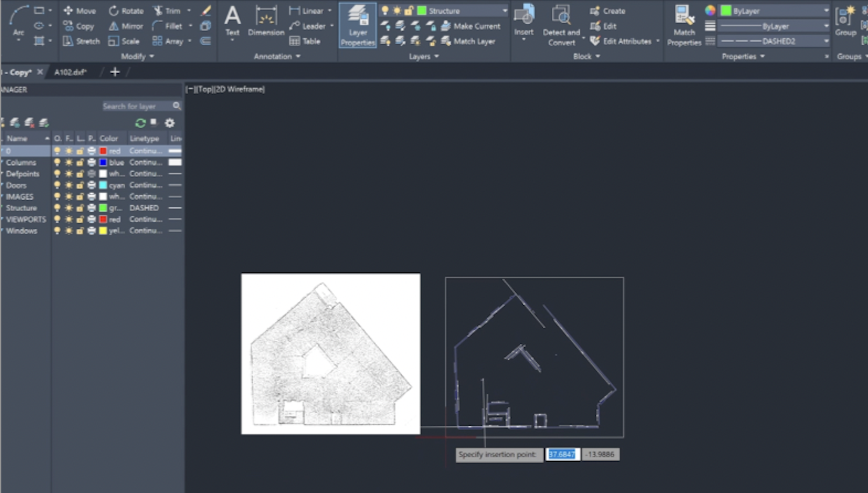Toggle lock on the Windows layer
This screenshot has height=493, width=868.
click(x=80, y=231)
